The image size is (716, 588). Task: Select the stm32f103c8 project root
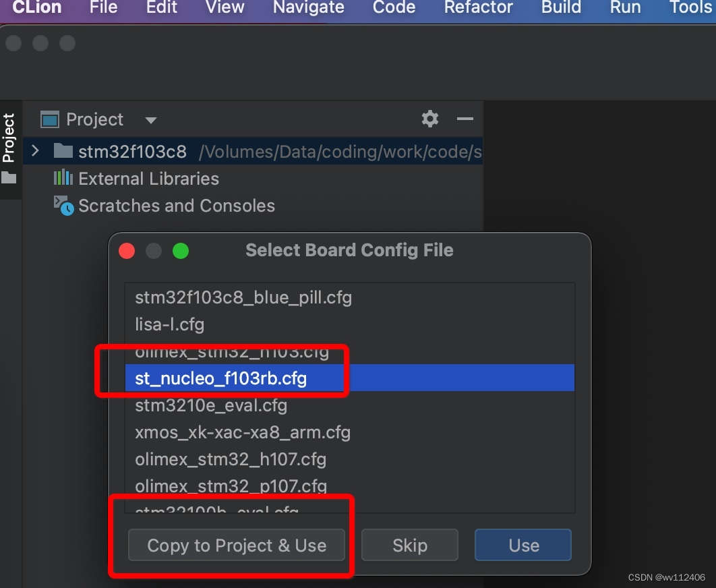pos(253,151)
